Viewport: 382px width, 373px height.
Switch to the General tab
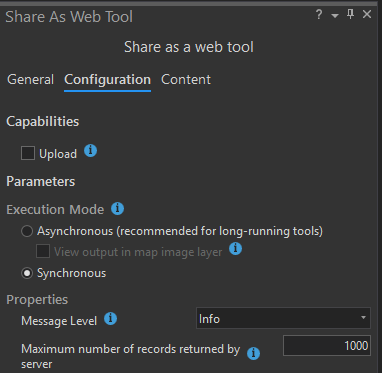(30, 80)
